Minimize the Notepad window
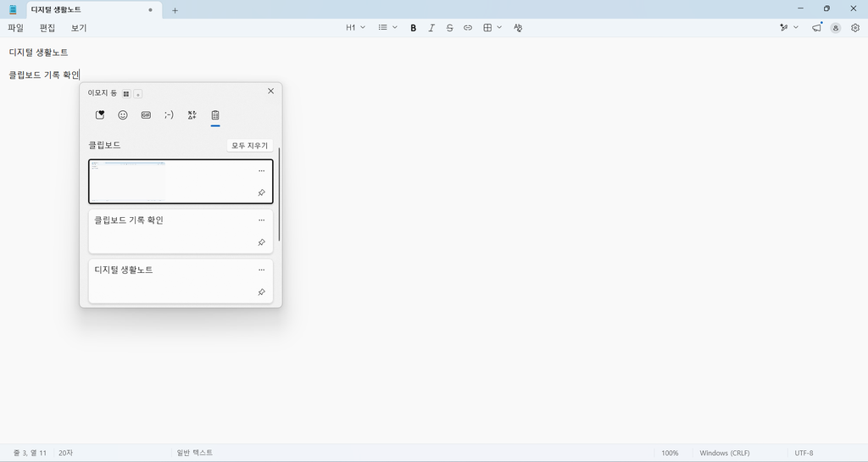 [x=800, y=8]
